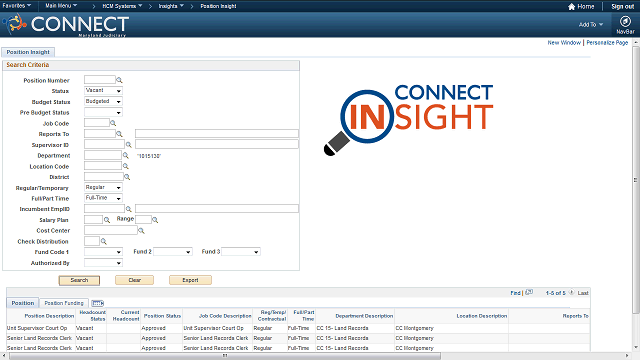Open the Full/Part Time dropdown
The width and height of the screenshot is (640, 360).
(103, 198)
